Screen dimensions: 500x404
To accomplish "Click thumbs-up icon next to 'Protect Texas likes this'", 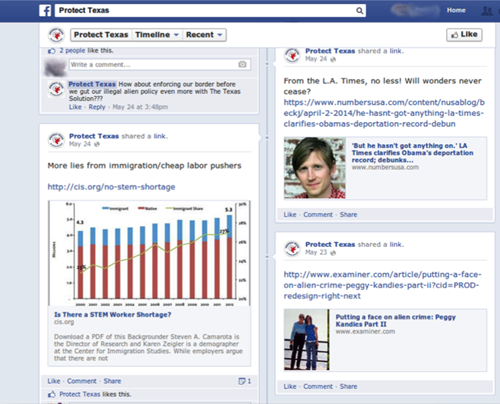I will pos(52,394).
